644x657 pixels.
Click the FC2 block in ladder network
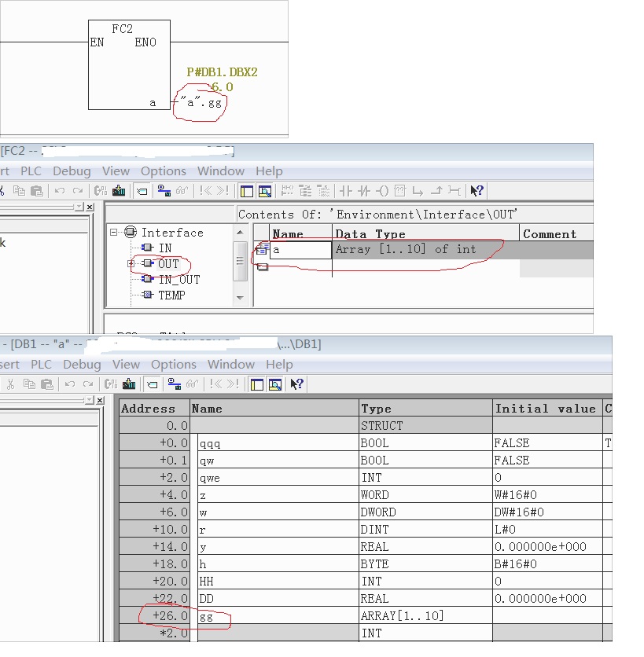coord(129,64)
